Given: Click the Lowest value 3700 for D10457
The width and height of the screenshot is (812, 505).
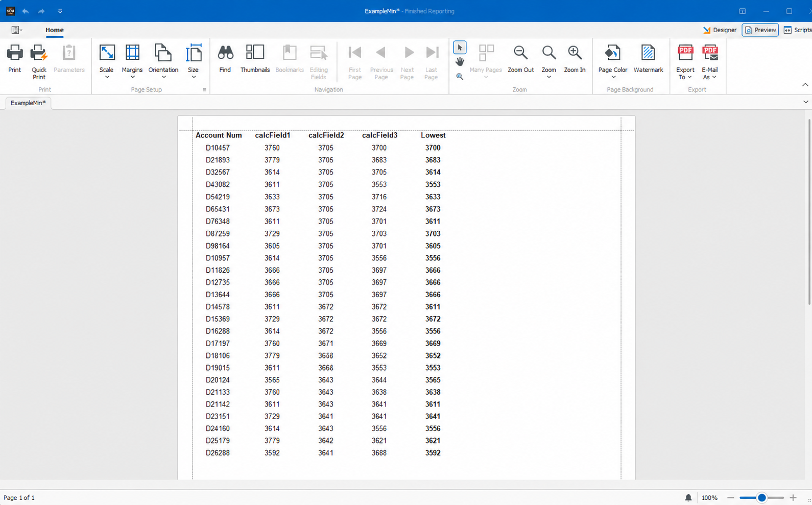Looking at the screenshot, I should pyautogui.click(x=433, y=148).
